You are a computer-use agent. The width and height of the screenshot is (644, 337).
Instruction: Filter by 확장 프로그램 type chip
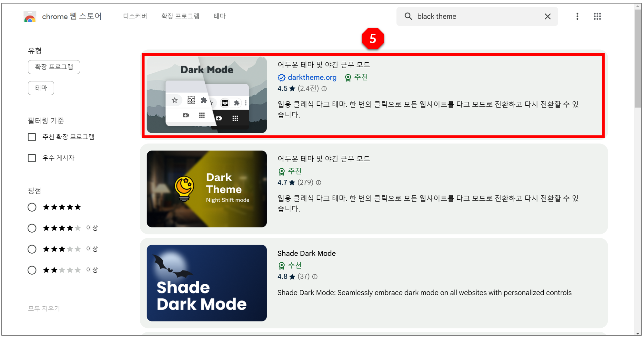(x=54, y=67)
